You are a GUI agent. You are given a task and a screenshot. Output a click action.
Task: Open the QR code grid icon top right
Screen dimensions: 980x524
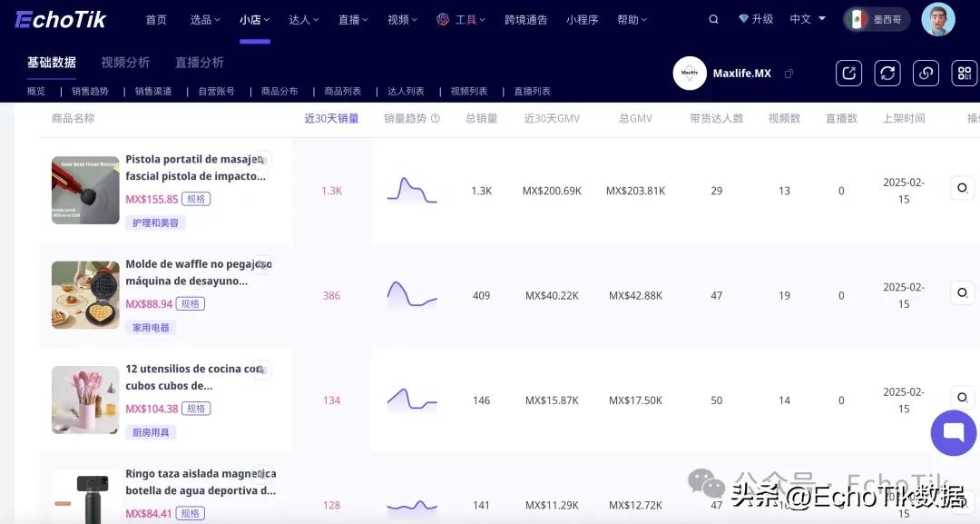[965, 74]
